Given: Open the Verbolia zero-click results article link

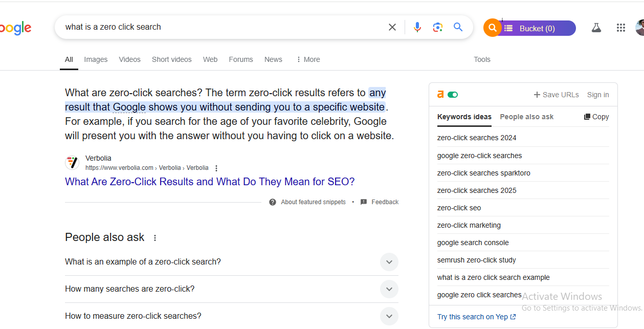Looking at the screenshot, I should (x=210, y=182).
